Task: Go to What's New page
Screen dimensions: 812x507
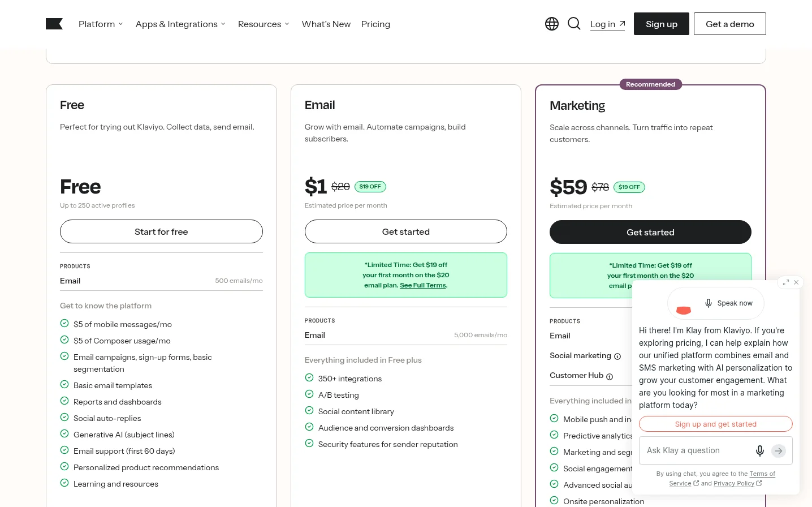Action: click(x=326, y=24)
